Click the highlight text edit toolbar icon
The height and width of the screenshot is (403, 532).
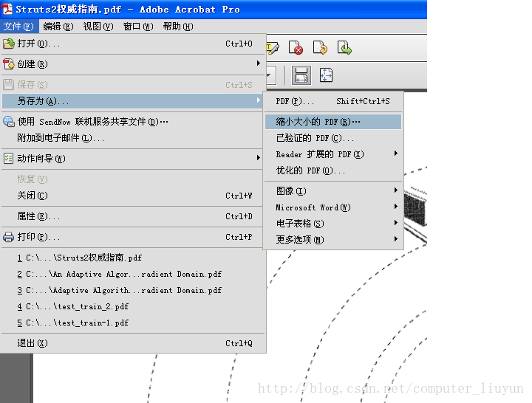(273, 48)
